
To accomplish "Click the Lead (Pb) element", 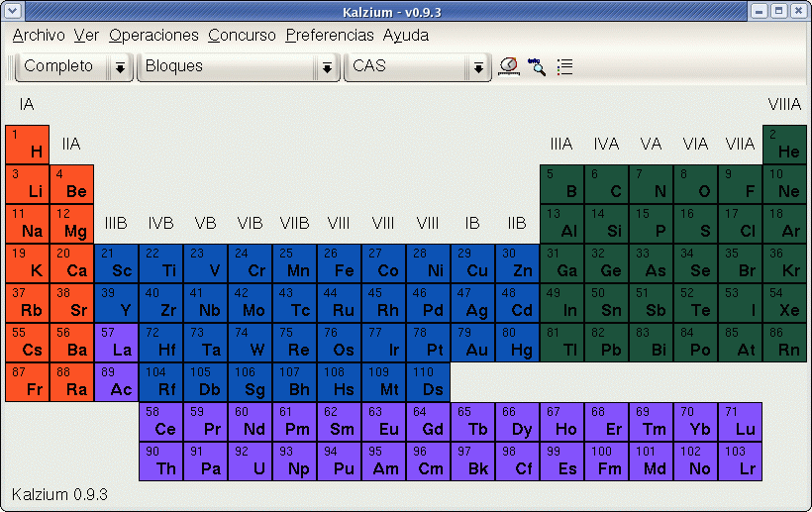I will pos(606,343).
